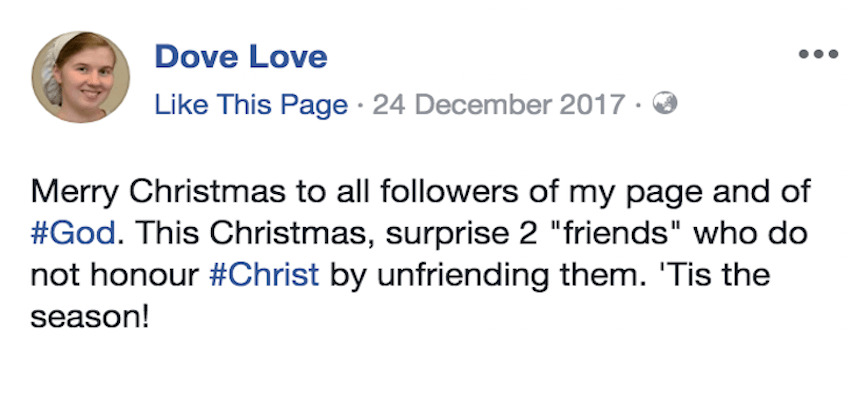Open the post options three-dots menu
850x406 pixels.
pos(818,54)
